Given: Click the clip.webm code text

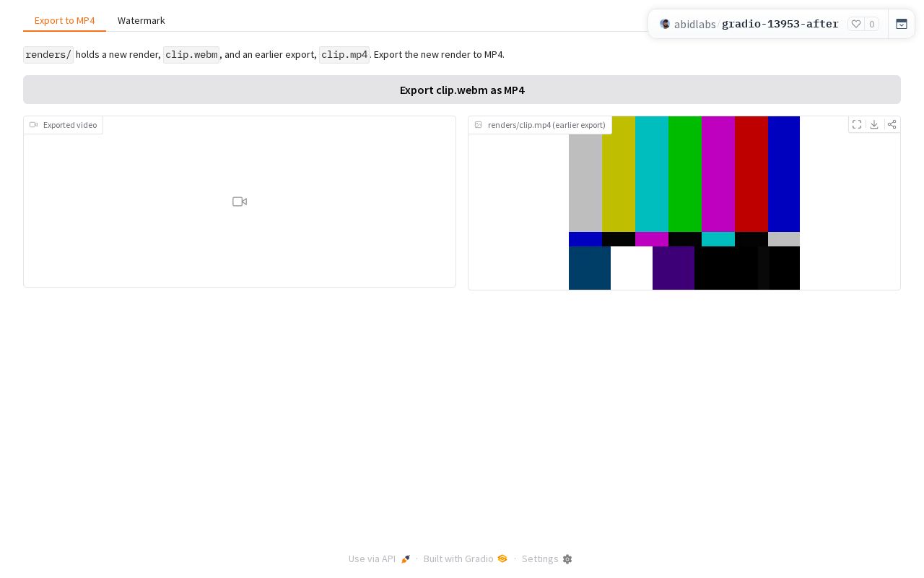Looking at the screenshot, I should (x=191, y=54).
